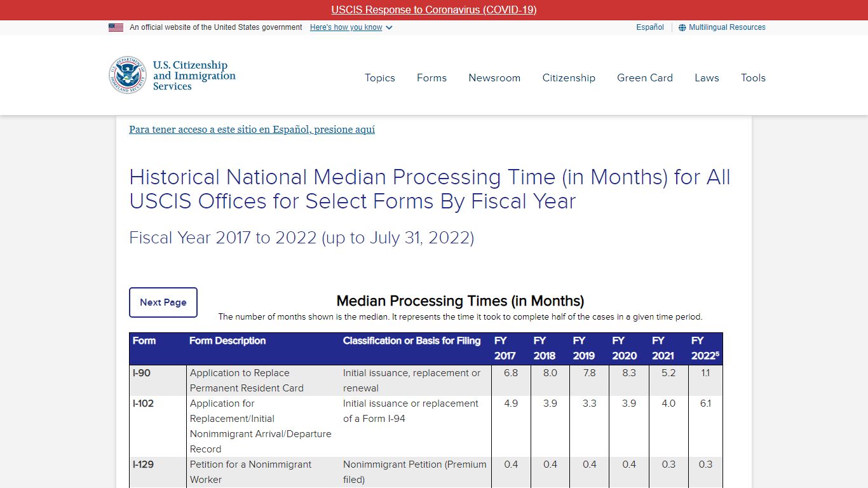868x488 pixels.
Task: Click the Department of Homeland Security seal
Action: pyautogui.click(x=128, y=75)
